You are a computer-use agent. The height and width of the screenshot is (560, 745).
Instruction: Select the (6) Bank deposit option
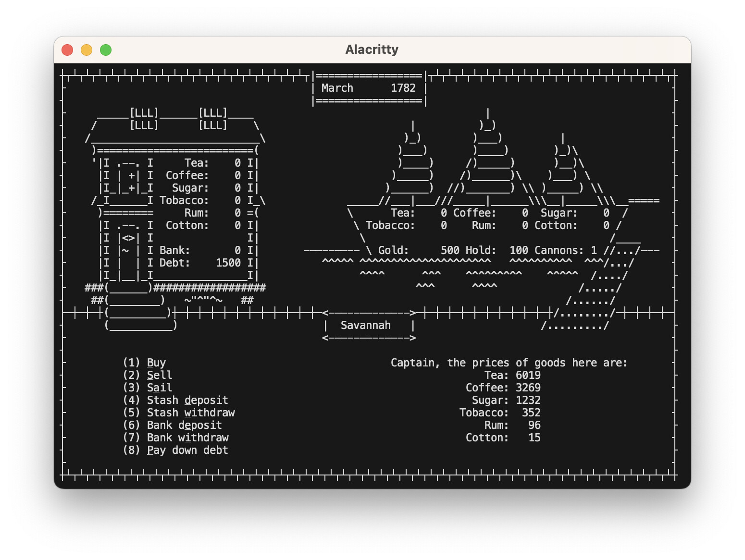(172, 425)
